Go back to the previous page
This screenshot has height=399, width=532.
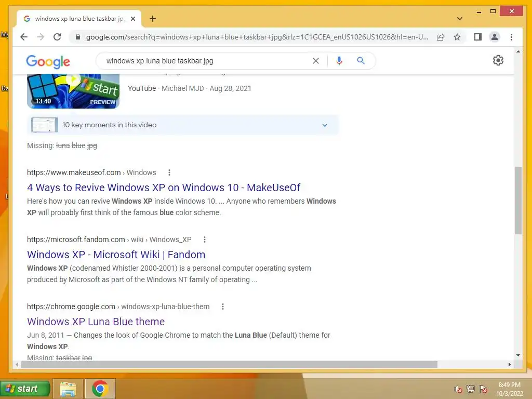pyautogui.click(x=24, y=37)
